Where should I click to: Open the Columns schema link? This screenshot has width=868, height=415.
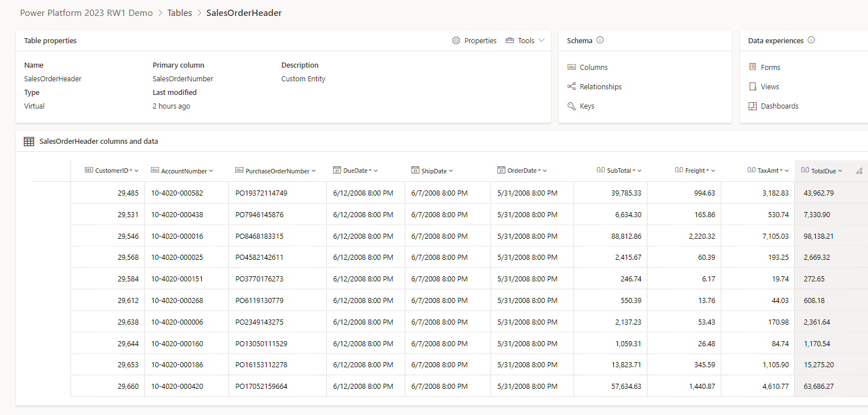[593, 67]
